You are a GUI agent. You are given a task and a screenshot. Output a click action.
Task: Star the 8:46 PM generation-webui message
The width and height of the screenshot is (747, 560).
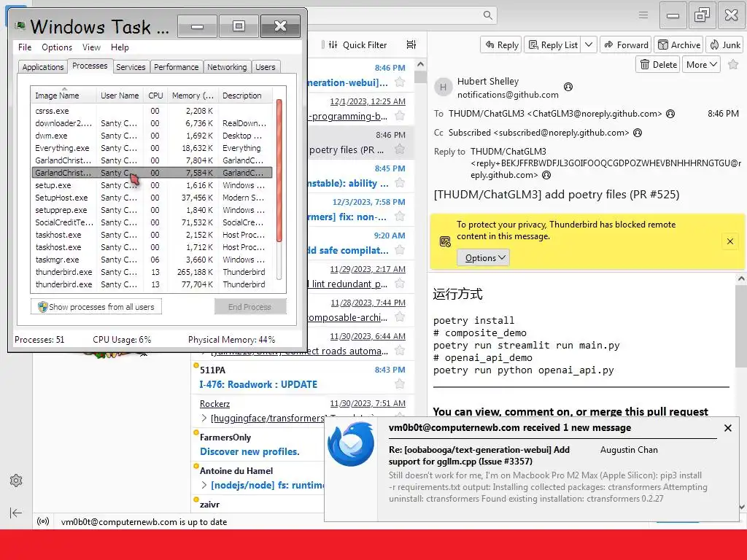pos(400,82)
